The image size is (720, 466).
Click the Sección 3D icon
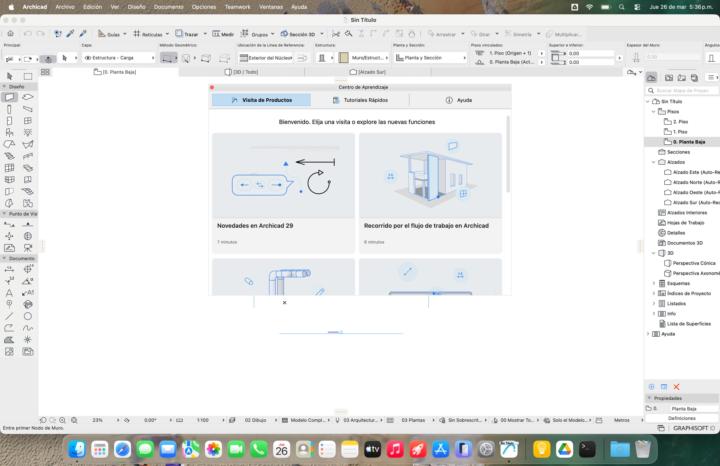pos(284,34)
